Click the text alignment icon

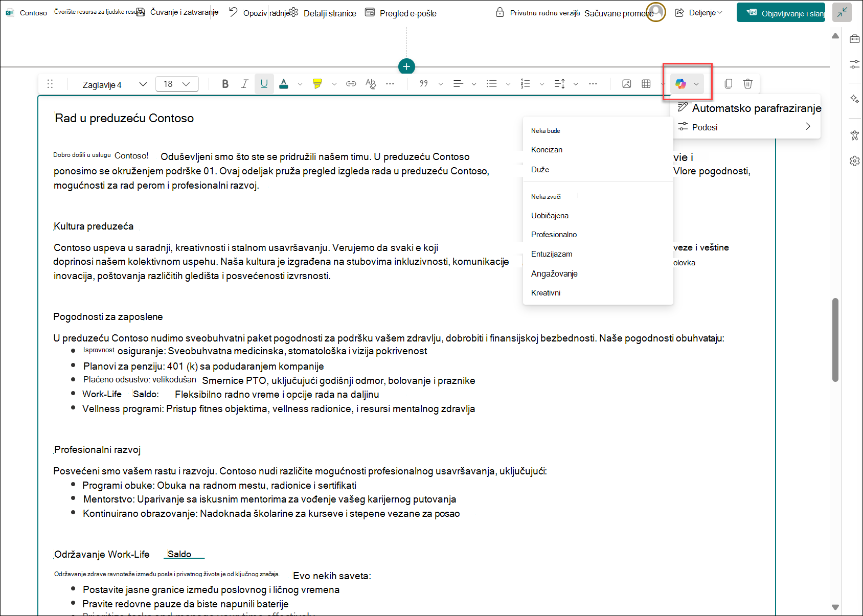click(458, 84)
